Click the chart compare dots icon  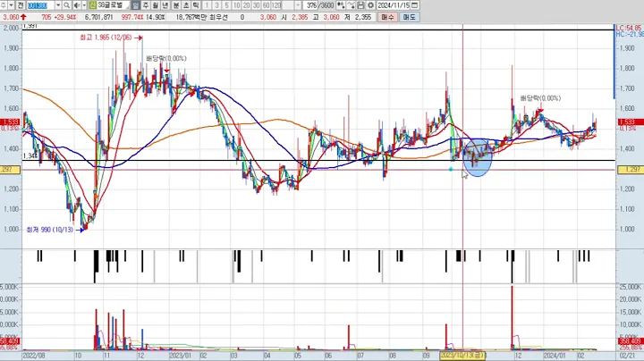pyautogui.click(x=341, y=5)
